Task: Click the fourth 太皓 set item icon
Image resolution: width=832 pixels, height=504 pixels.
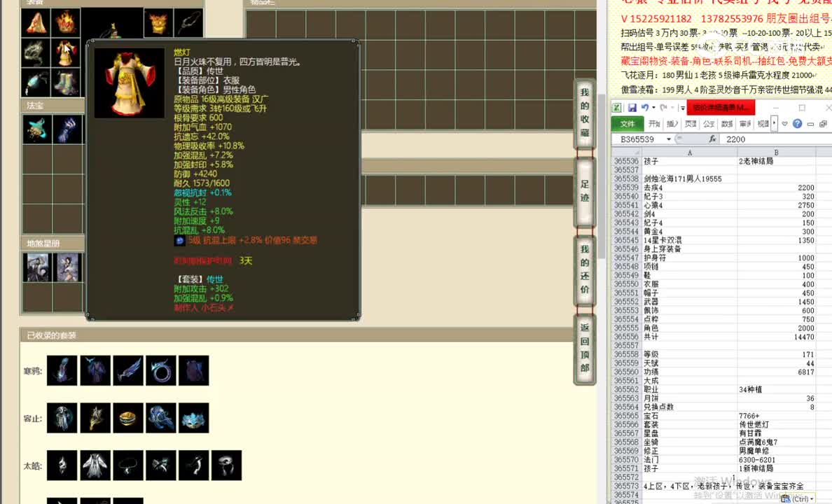Action: [x=161, y=465]
